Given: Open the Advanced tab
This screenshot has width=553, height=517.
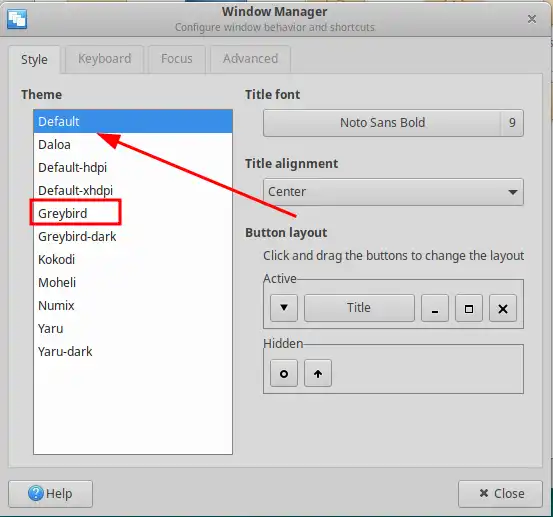Looking at the screenshot, I should [250, 59].
